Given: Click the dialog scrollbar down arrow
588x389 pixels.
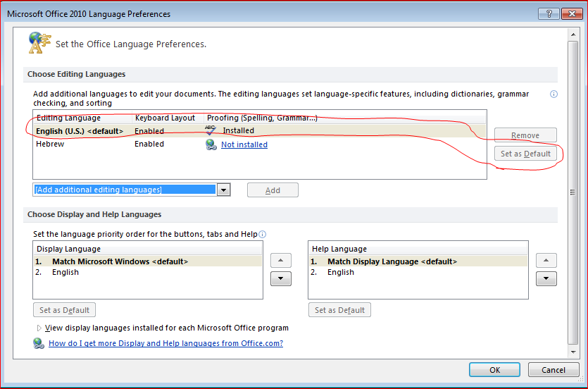Looking at the screenshot, I should pyautogui.click(x=573, y=352).
